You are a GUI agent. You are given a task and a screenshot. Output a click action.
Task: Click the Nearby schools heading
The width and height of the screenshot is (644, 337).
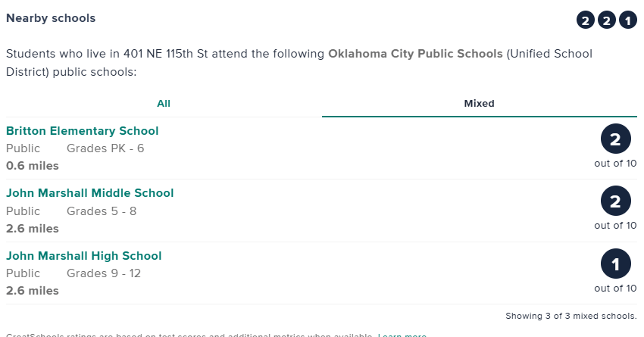click(x=51, y=17)
